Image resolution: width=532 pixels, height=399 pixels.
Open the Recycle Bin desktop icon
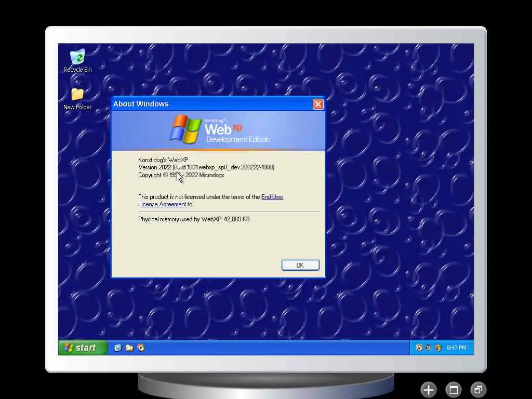(77, 61)
